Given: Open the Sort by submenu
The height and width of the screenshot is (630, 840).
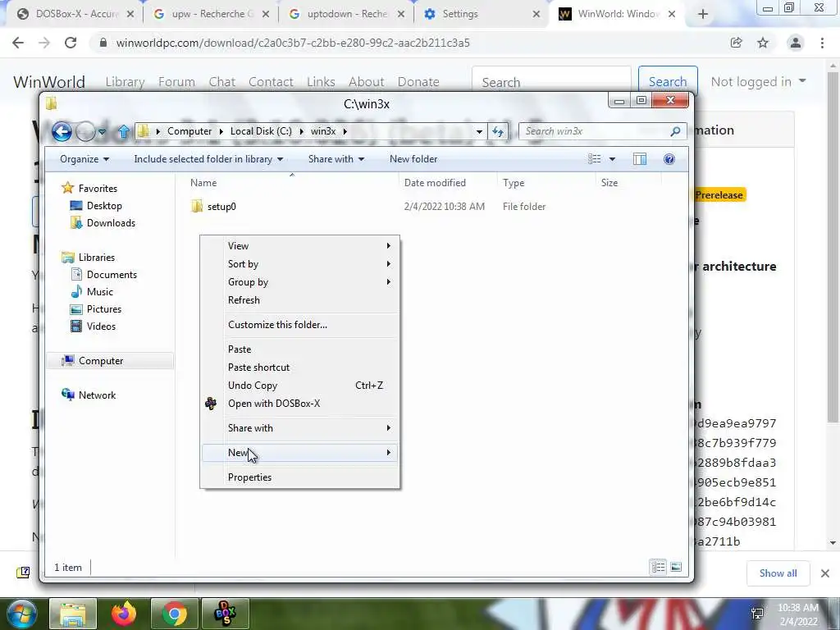Looking at the screenshot, I should (x=300, y=264).
